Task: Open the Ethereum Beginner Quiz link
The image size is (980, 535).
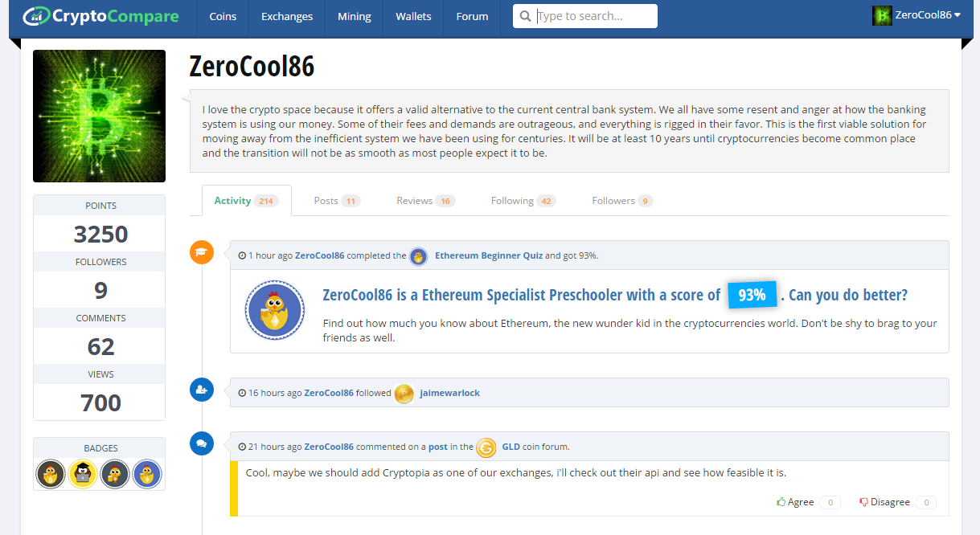Action: coord(489,255)
